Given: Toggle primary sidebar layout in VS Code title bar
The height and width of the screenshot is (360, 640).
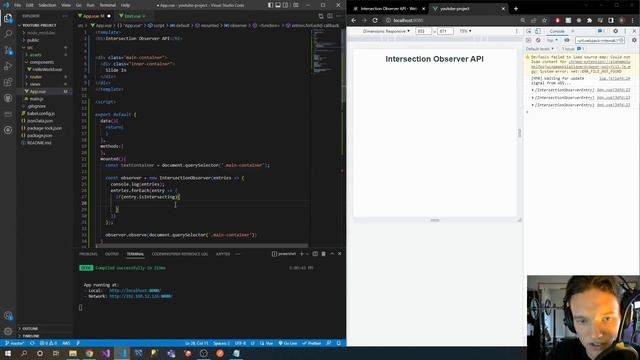Looking at the screenshot, I should coord(270,5).
